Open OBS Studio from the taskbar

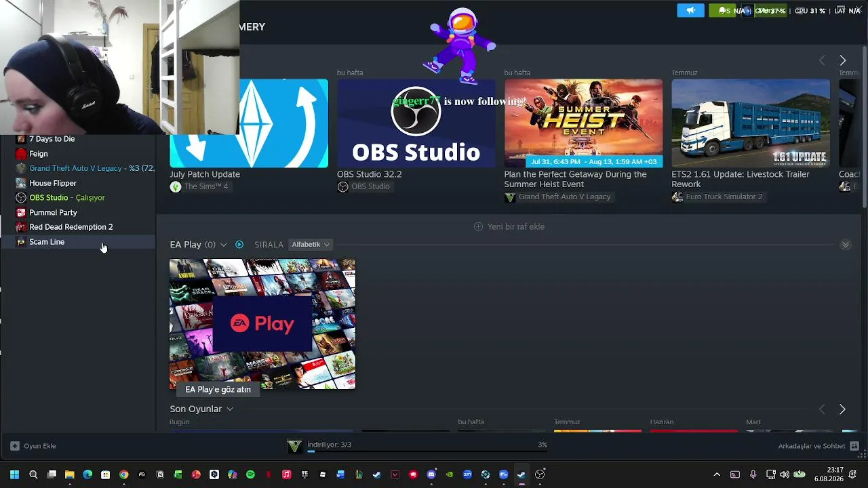click(x=540, y=474)
